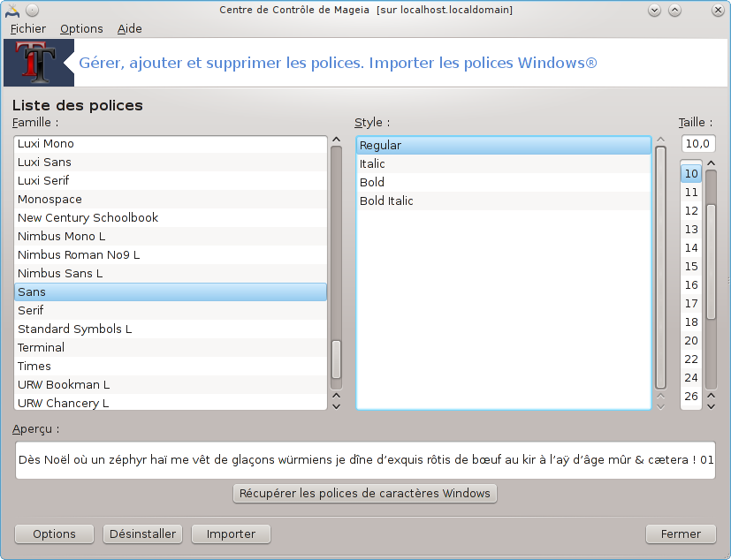This screenshot has height=560, width=731.
Task: Click Style list scroll-up arrow at top
Action: [x=660, y=140]
